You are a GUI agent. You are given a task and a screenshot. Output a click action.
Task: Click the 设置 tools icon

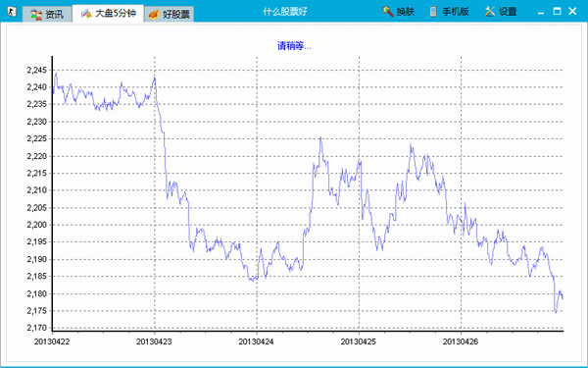click(490, 12)
